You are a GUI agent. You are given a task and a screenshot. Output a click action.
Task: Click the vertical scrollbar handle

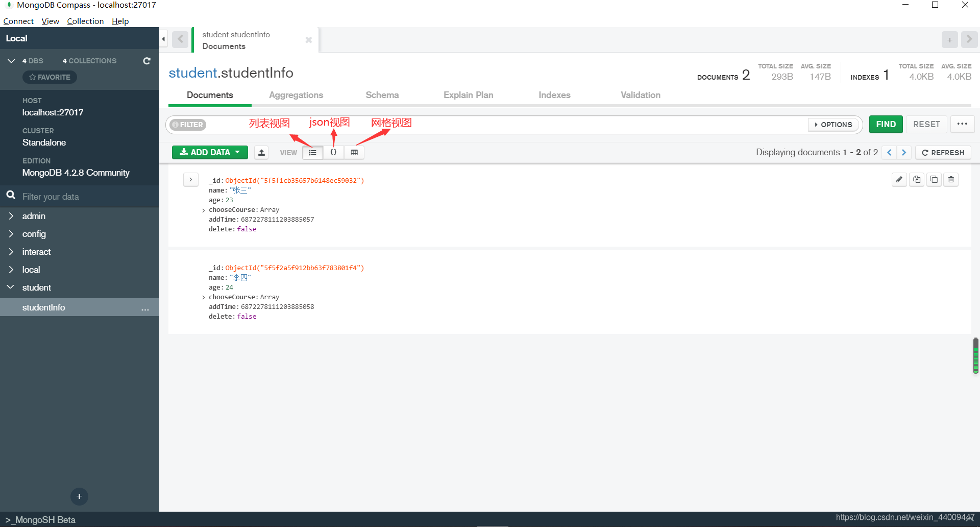pyautogui.click(x=975, y=356)
